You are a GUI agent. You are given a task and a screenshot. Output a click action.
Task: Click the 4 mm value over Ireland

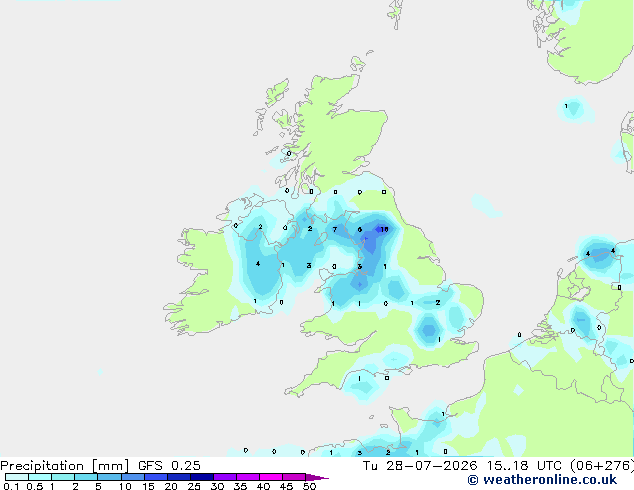(x=258, y=264)
